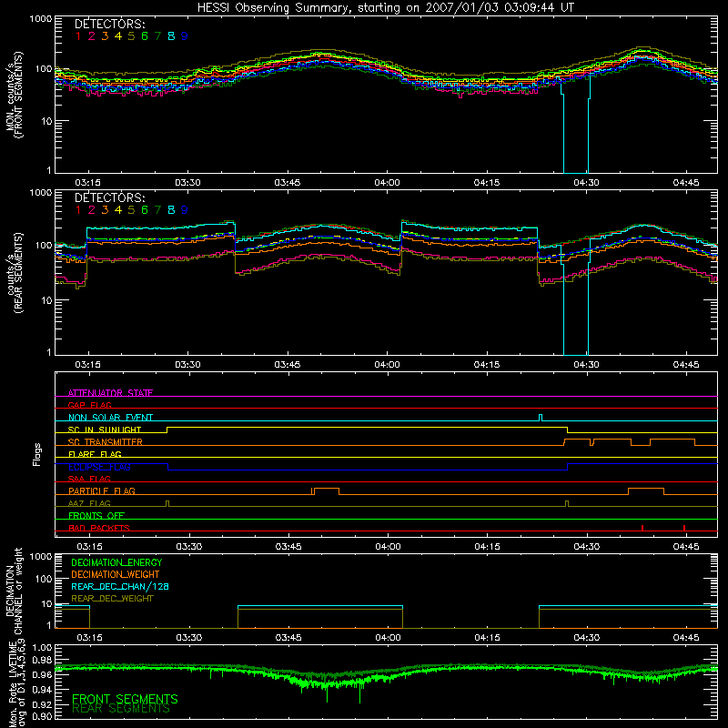Click orange detector number 3 in the front segments legend
The image size is (728, 728).
105,36
